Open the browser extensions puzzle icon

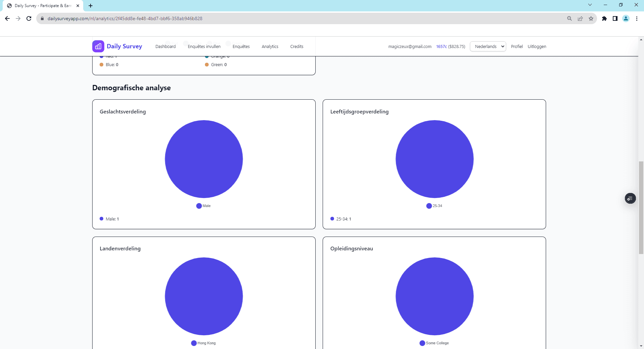(x=604, y=18)
